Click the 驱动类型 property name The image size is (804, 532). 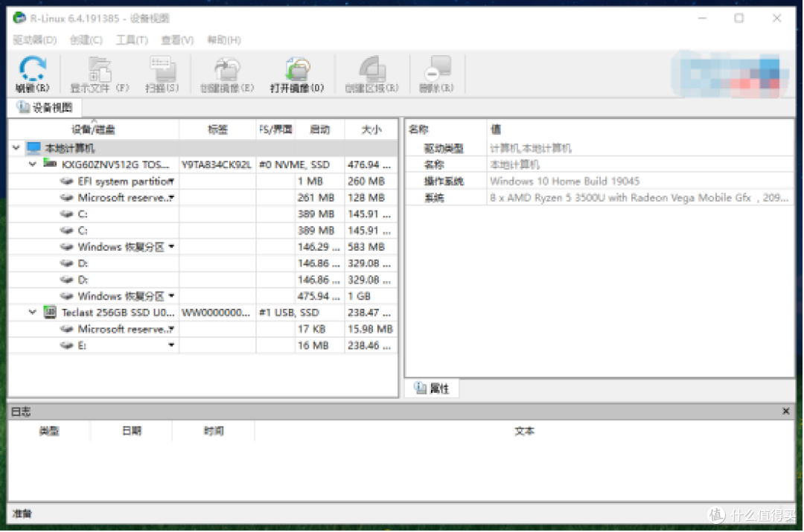444,148
